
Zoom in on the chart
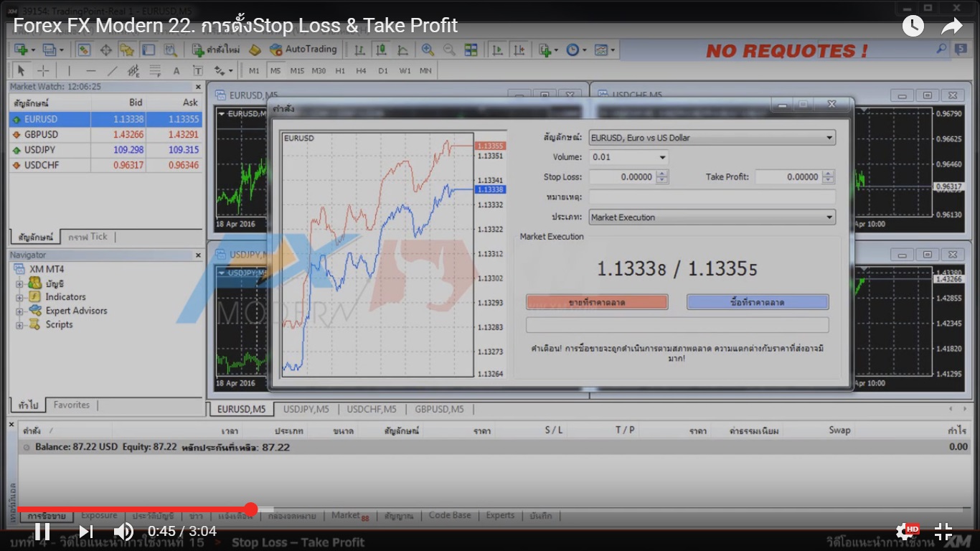(428, 50)
